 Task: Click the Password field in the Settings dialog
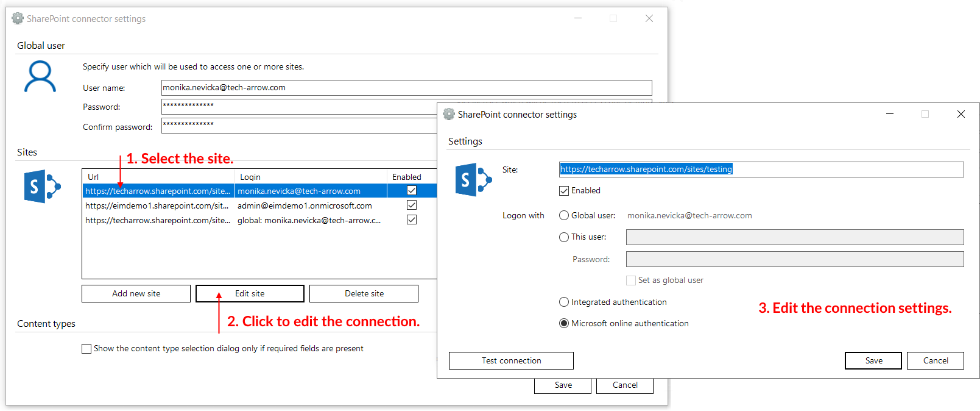pos(795,259)
